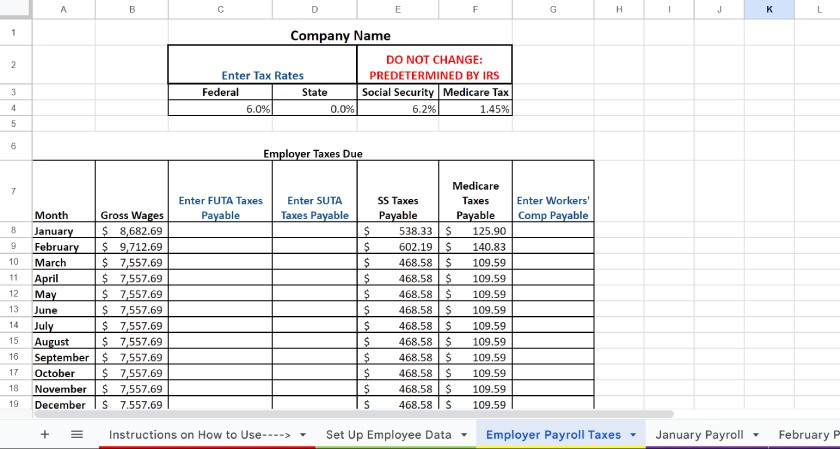Screen dimensions: 840x449
Task: Click Medicare Taxes Payable header
Action: (x=475, y=191)
